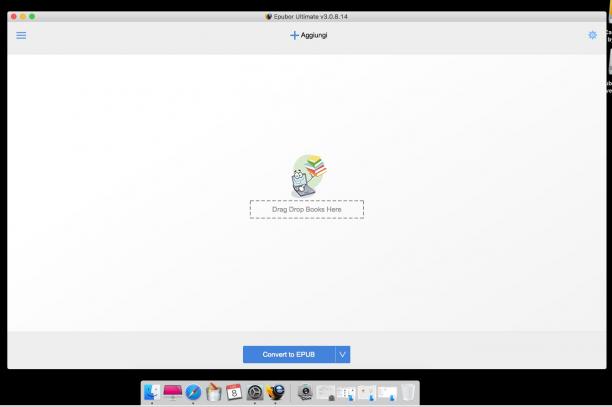This screenshot has height=407, width=612.
Task: Maximize the window with green button
Action: (32, 16)
